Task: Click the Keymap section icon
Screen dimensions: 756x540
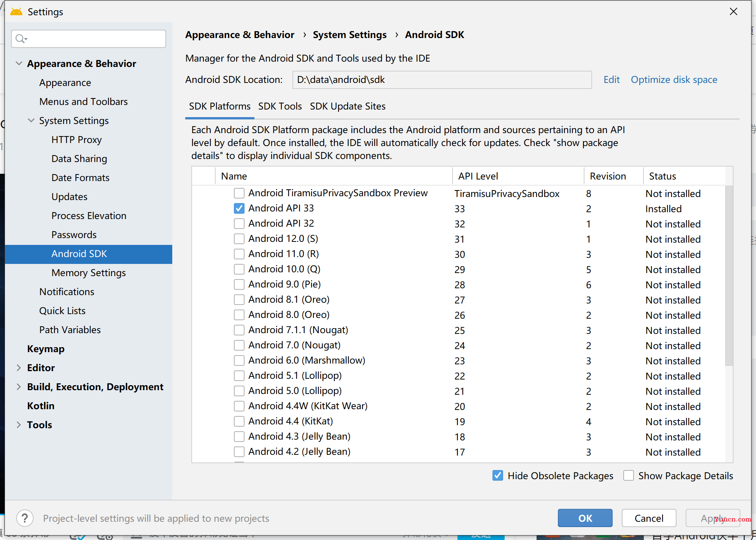Action: [x=45, y=348]
